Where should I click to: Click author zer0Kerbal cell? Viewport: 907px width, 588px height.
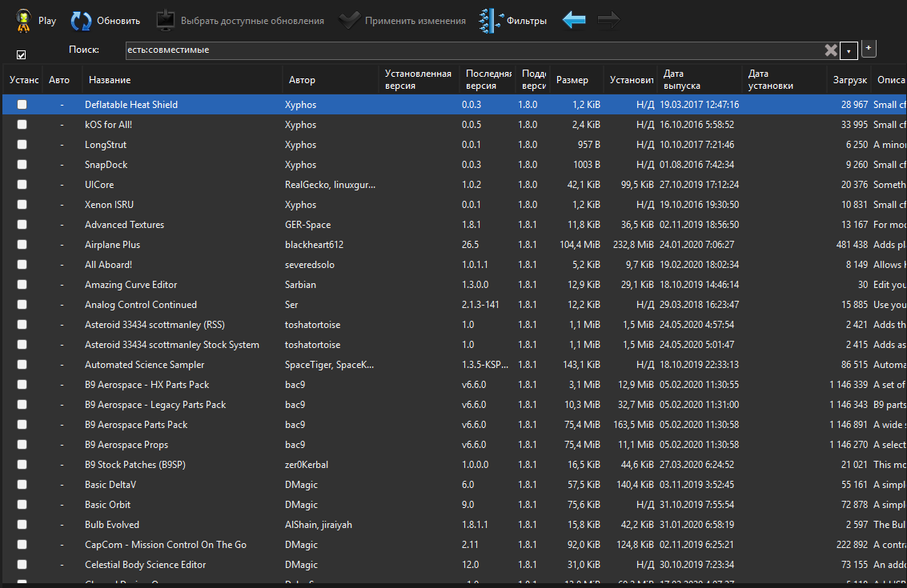click(307, 464)
